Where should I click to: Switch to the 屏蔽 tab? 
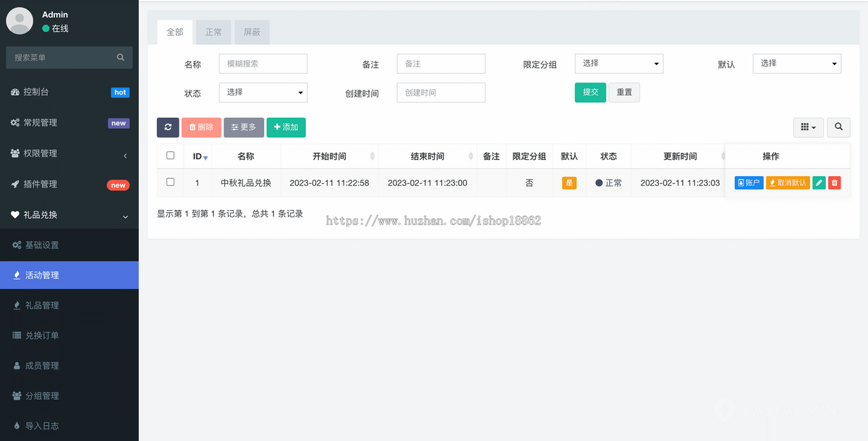tap(252, 32)
